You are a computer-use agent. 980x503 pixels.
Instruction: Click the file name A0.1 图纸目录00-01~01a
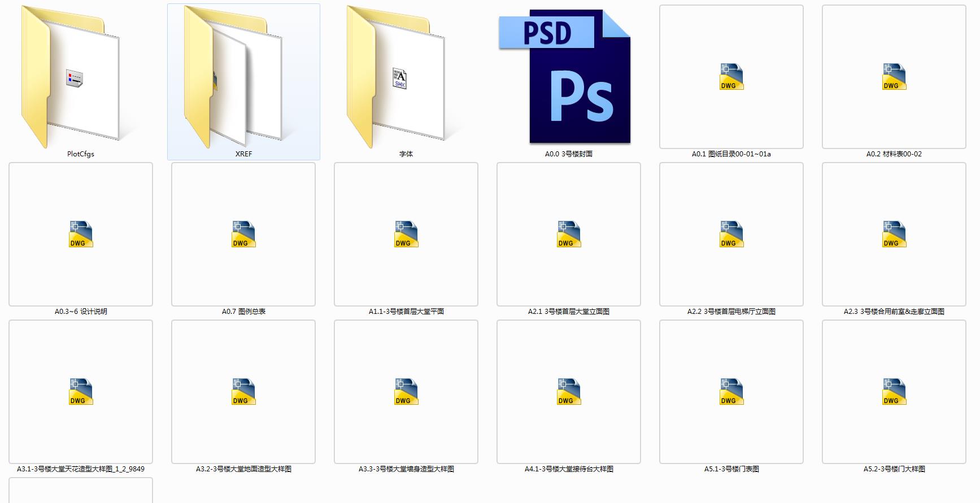(x=731, y=154)
